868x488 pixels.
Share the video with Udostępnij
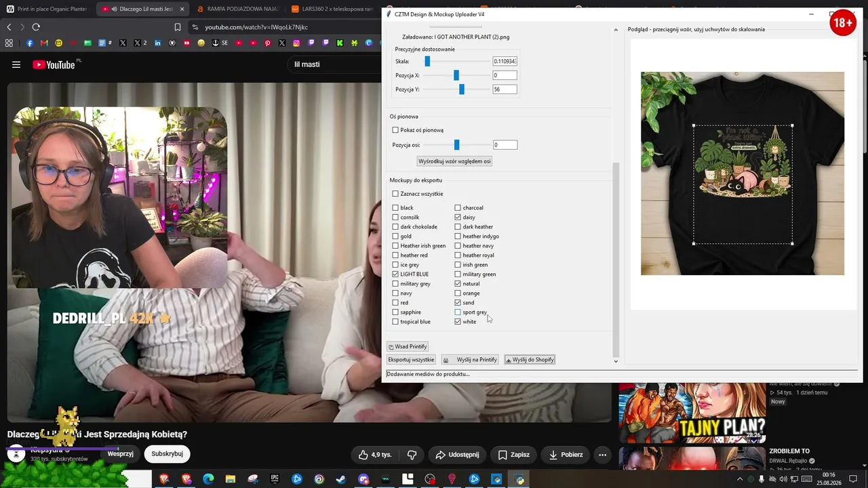tap(458, 454)
